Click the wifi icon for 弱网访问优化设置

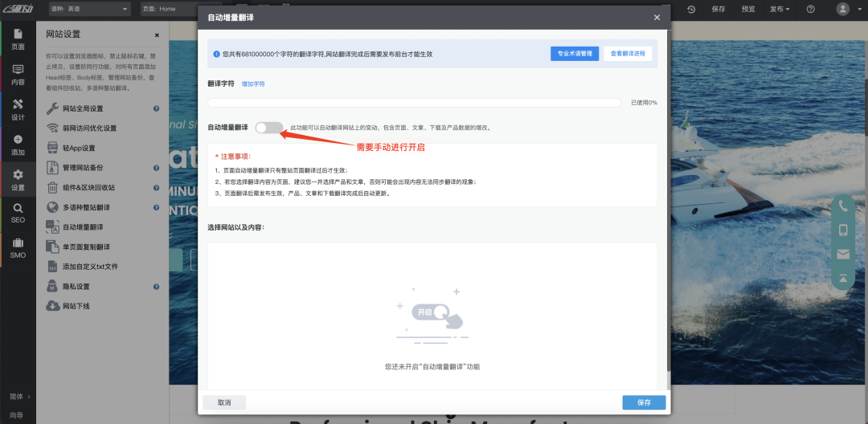[52, 128]
